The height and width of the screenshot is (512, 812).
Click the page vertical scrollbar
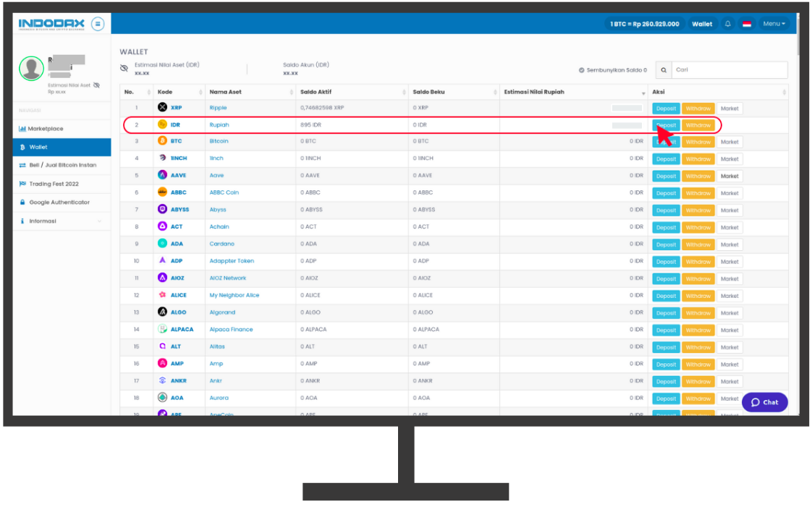(x=798, y=36)
